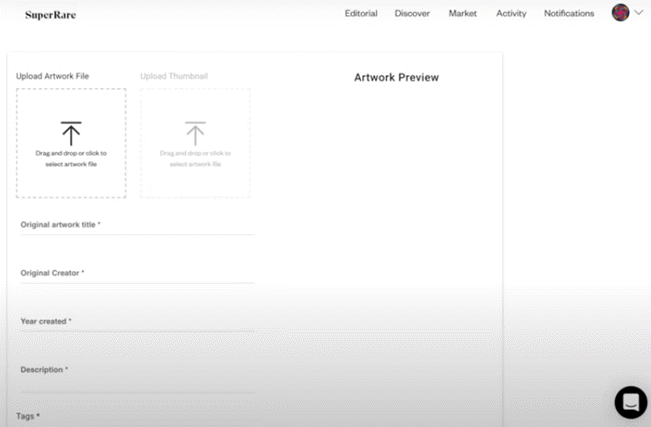This screenshot has width=651, height=427.
Task: Click the thumbnail box drag-and-drop text
Action: (195, 158)
